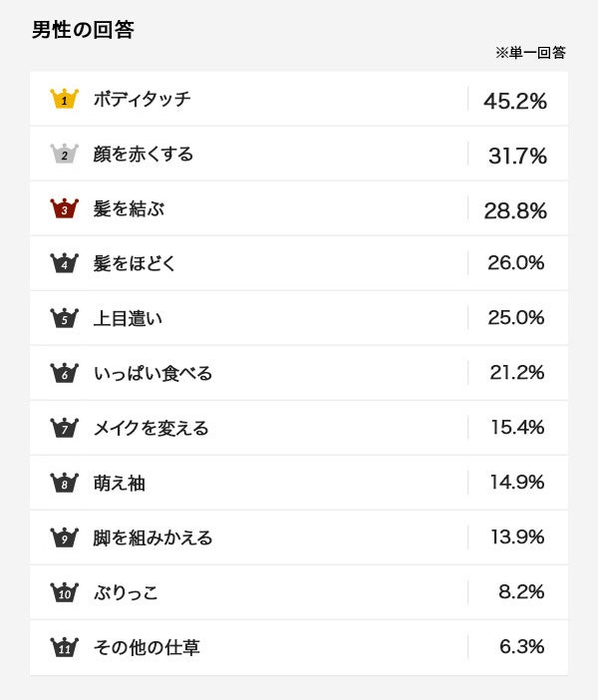The image size is (598, 700).
Task: Click the gold rank 1 crown icon
Action: pos(64,99)
